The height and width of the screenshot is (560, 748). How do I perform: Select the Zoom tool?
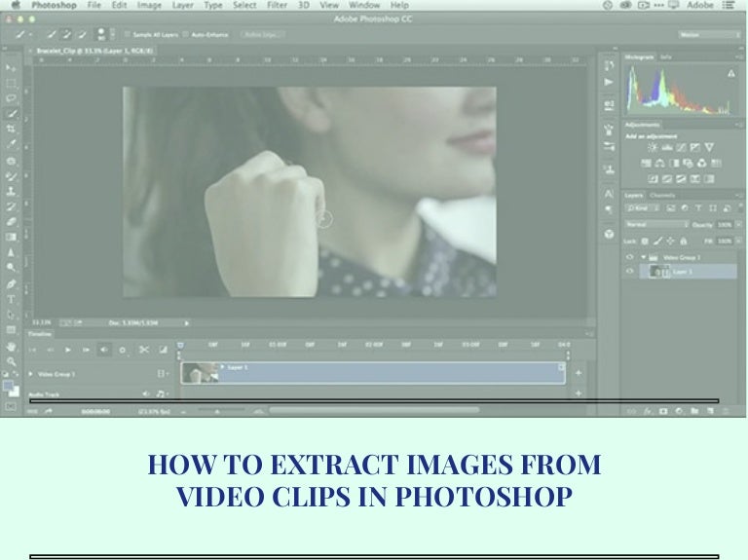point(11,361)
